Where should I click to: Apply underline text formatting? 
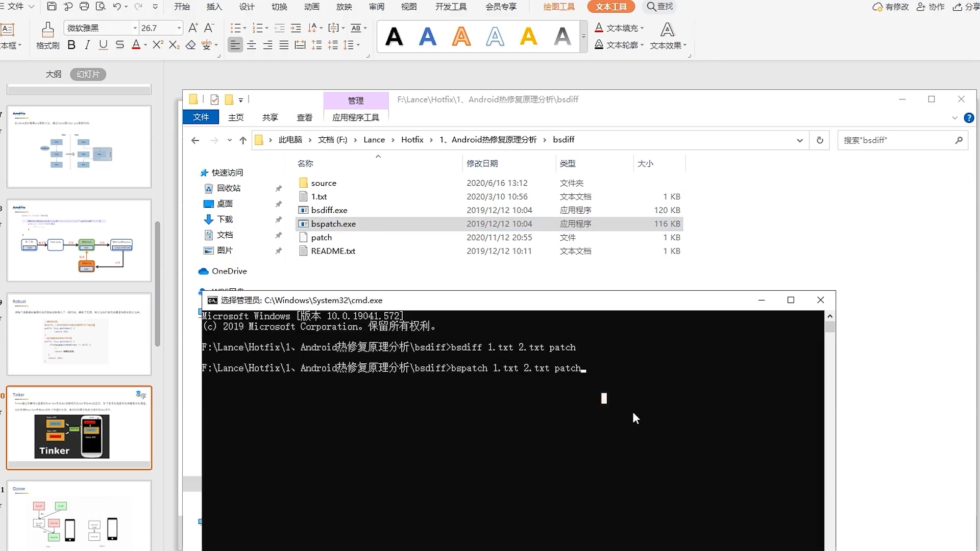tap(103, 45)
